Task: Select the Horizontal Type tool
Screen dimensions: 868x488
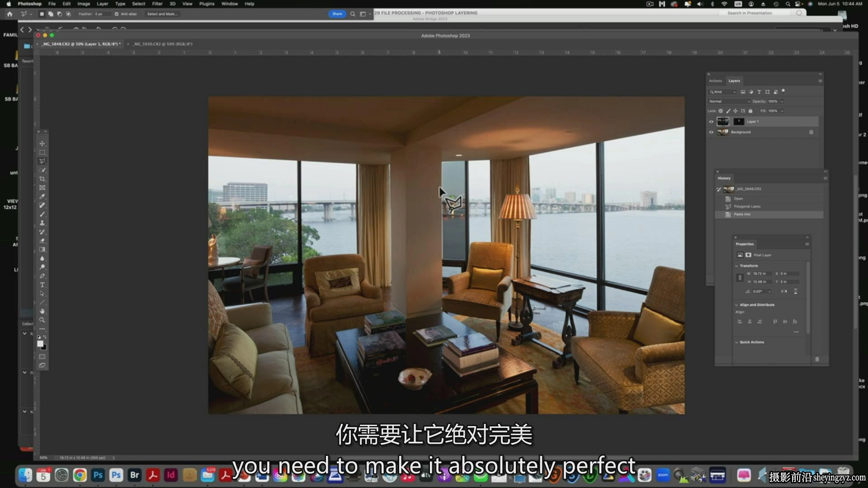Action: pos(42,285)
